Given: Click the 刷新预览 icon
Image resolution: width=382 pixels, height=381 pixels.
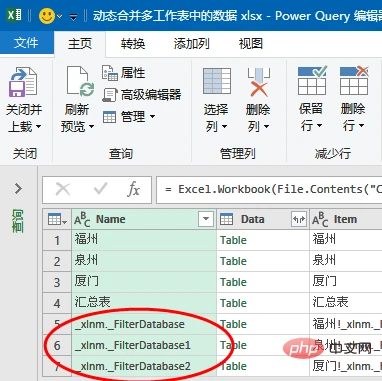Looking at the screenshot, I should (80, 82).
